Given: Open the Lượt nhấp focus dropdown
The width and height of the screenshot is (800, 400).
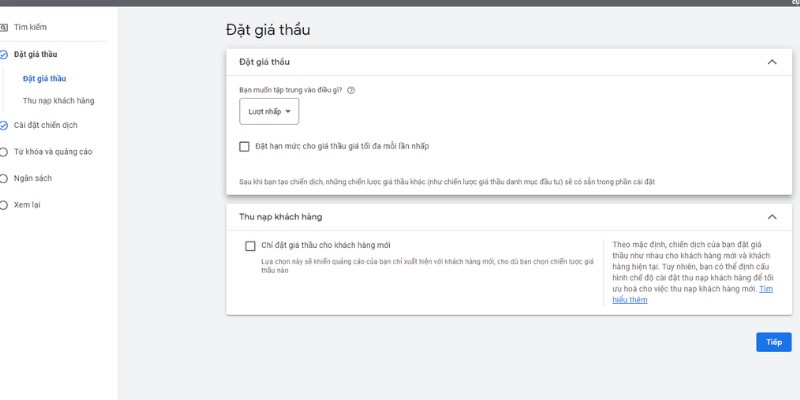Looking at the screenshot, I should click(269, 112).
